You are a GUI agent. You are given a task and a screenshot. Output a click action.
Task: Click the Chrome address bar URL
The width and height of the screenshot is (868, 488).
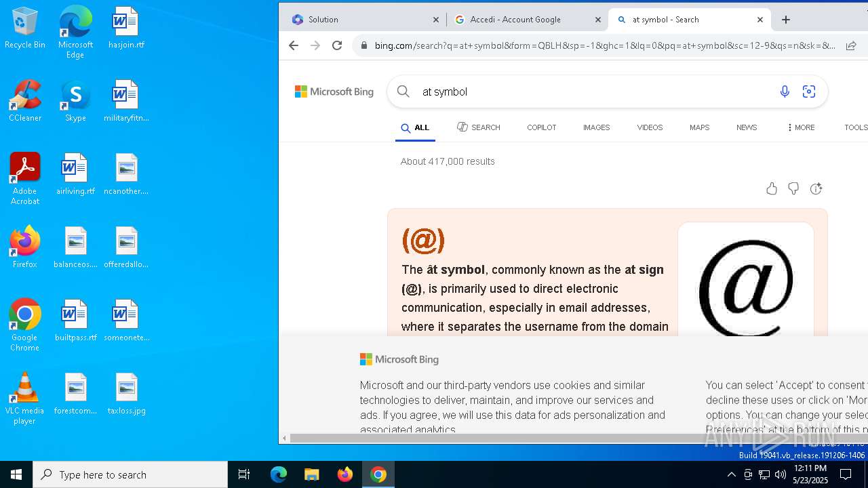[605, 45]
